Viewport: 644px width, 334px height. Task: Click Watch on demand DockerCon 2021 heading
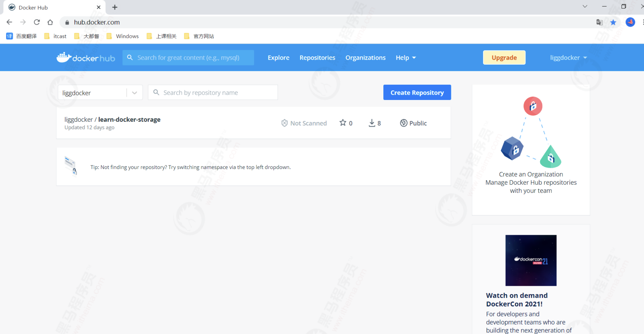click(517, 299)
